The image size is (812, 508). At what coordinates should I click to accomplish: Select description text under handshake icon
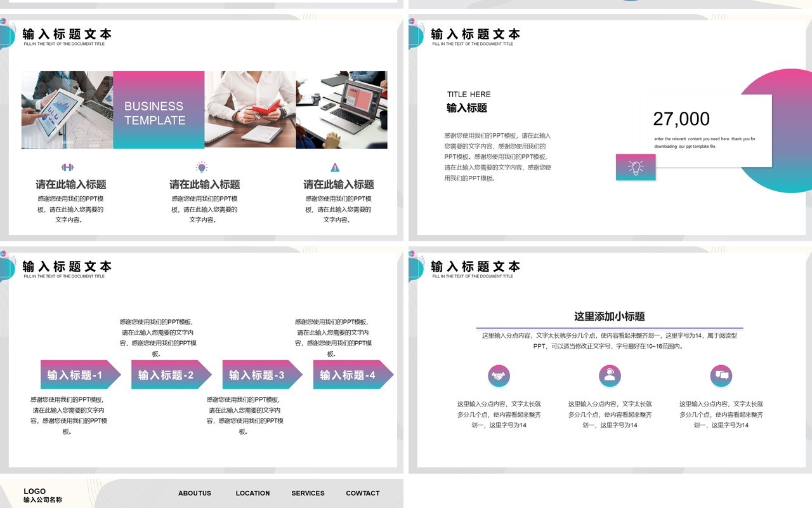click(499, 415)
